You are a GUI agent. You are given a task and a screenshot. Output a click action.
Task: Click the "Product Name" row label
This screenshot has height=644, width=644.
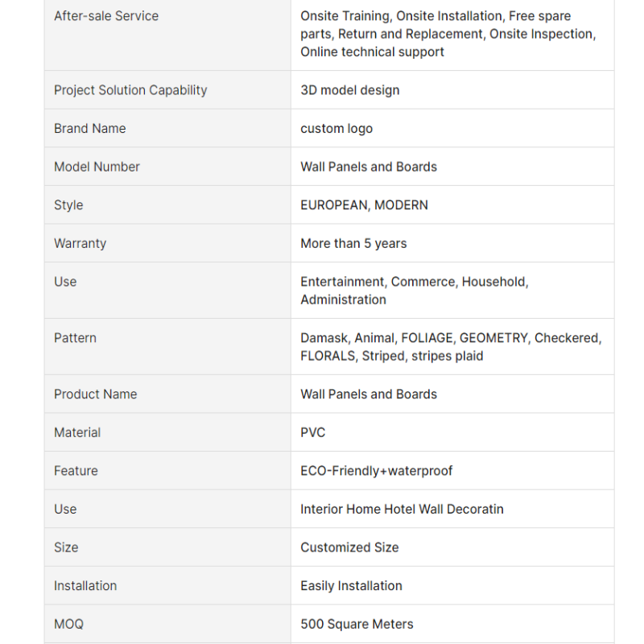[95, 394]
